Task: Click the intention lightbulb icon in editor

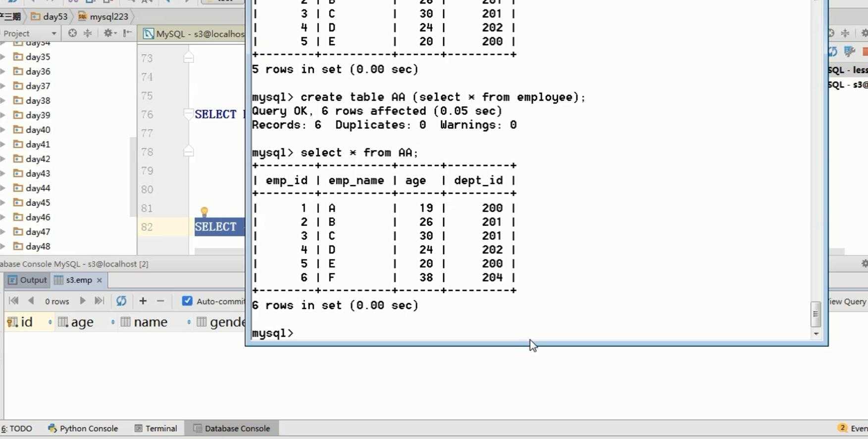Action: click(204, 212)
